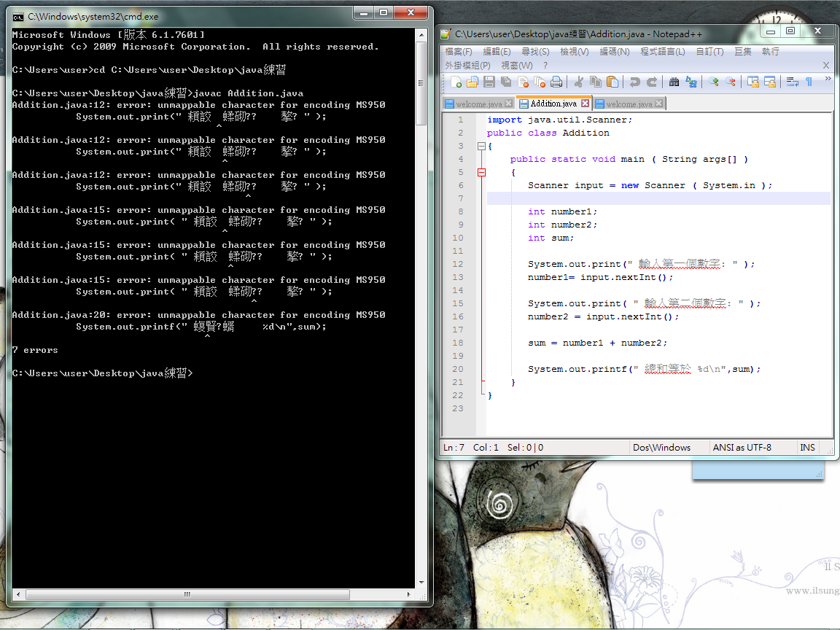Click the Close All documents toolbar icon
The image size is (840, 630).
(540, 82)
